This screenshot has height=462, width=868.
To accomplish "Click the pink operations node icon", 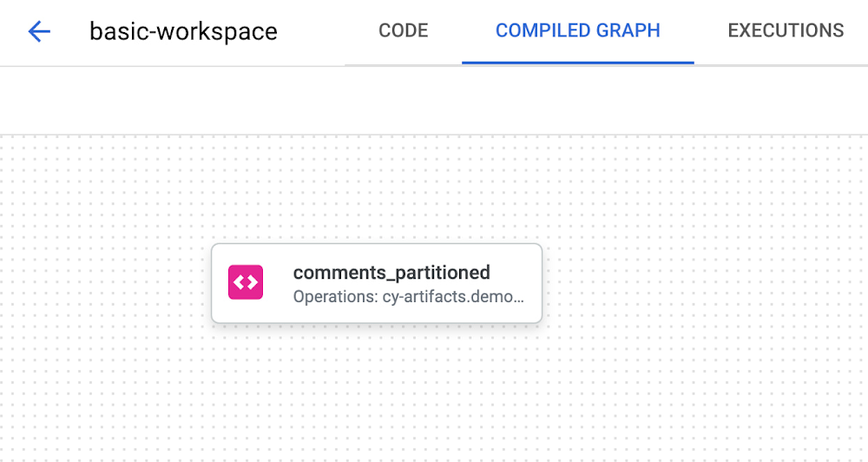I will pos(245,282).
